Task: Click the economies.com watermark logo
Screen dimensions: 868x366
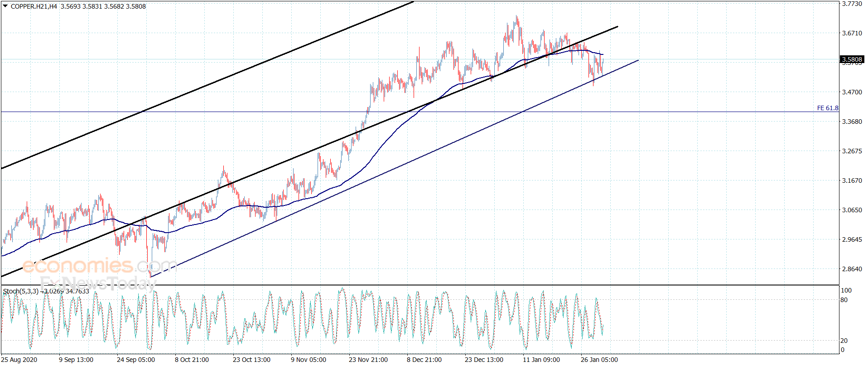Action: pyautogui.click(x=100, y=265)
